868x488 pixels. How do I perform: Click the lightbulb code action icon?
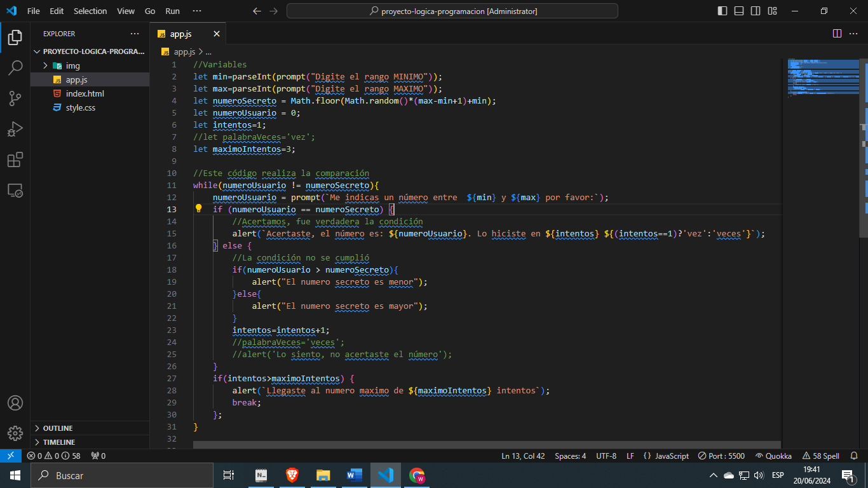(198, 209)
